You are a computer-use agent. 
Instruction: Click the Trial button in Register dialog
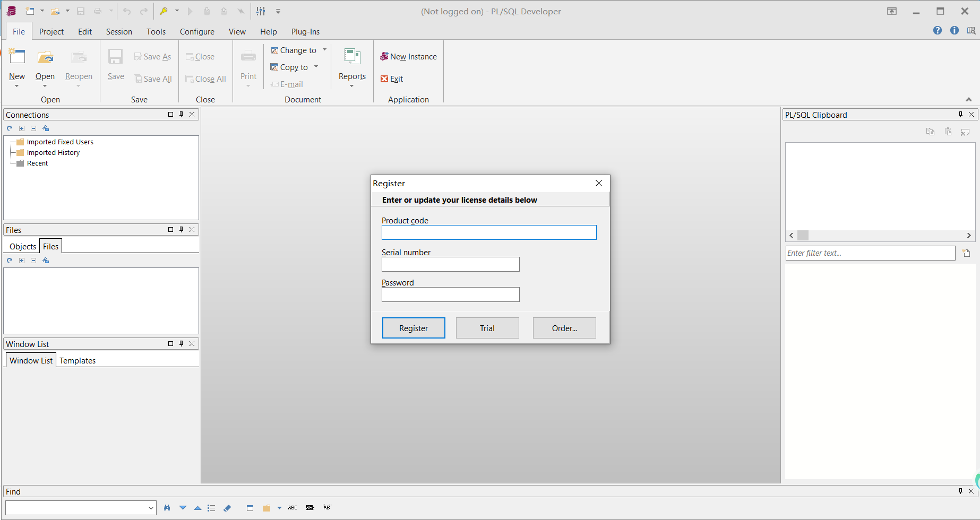pos(487,328)
